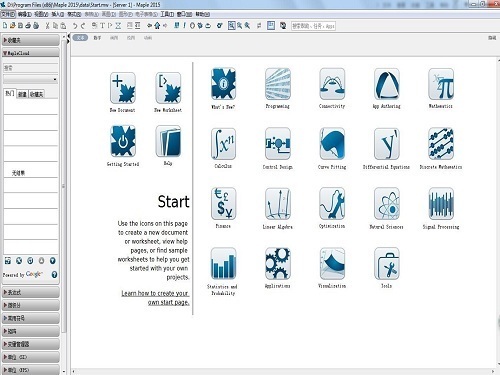The width and height of the screenshot is (500, 375).
Task: Open the Signal Processing icon
Action: pyautogui.click(x=441, y=203)
